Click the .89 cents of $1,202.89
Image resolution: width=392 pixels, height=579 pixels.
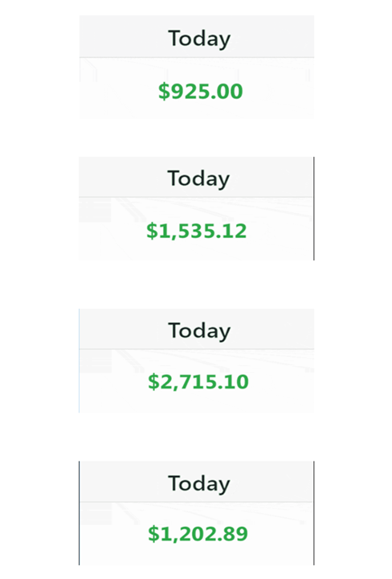[232, 534]
